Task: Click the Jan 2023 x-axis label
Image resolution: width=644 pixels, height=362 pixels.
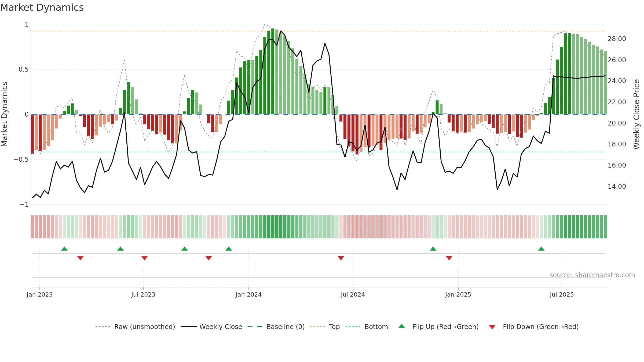Action: click(40, 294)
